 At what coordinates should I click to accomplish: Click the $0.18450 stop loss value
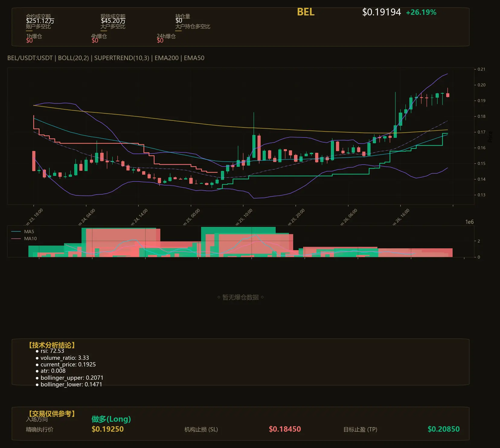pos(285,429)
